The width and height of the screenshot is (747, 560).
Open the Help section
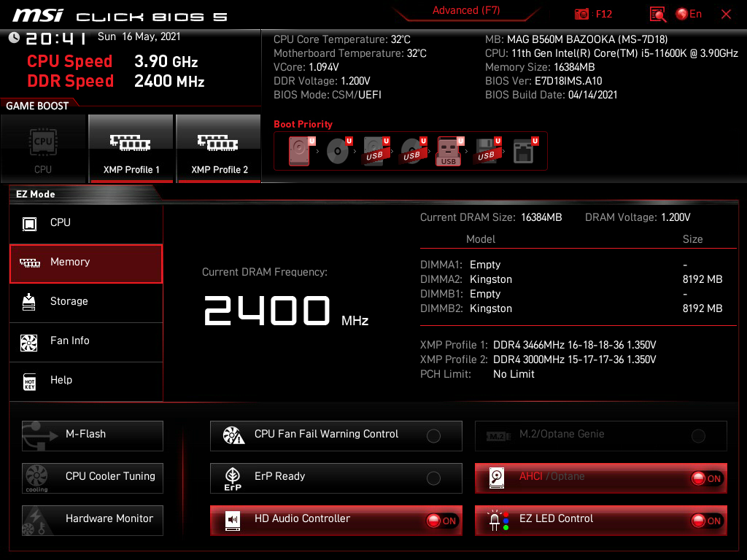pyautogui.click(x=86, y=381)
